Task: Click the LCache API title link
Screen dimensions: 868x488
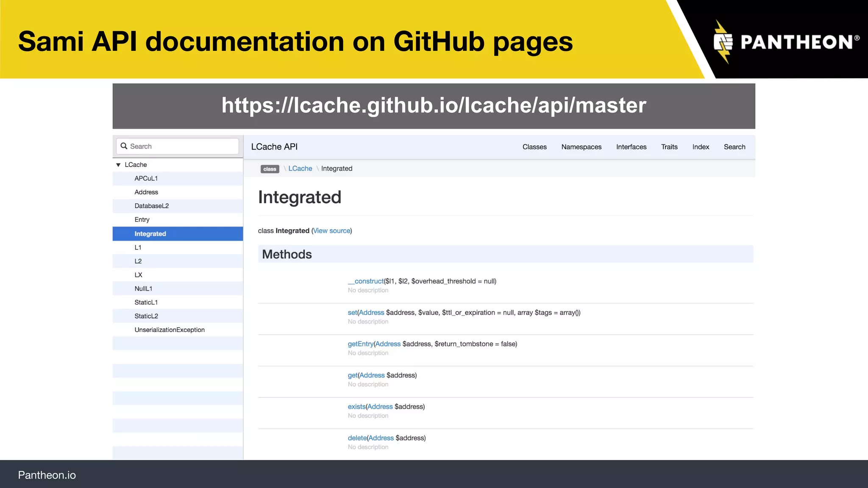Action: [x=274, y=147]
